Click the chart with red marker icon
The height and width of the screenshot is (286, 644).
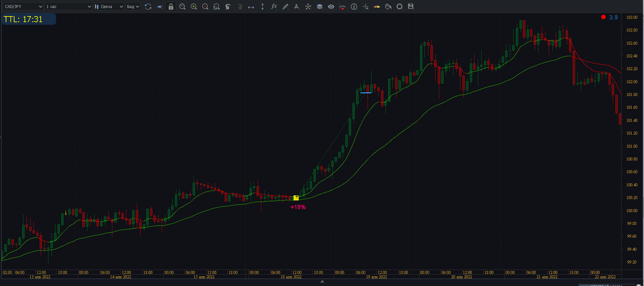(x=342, y=6)
